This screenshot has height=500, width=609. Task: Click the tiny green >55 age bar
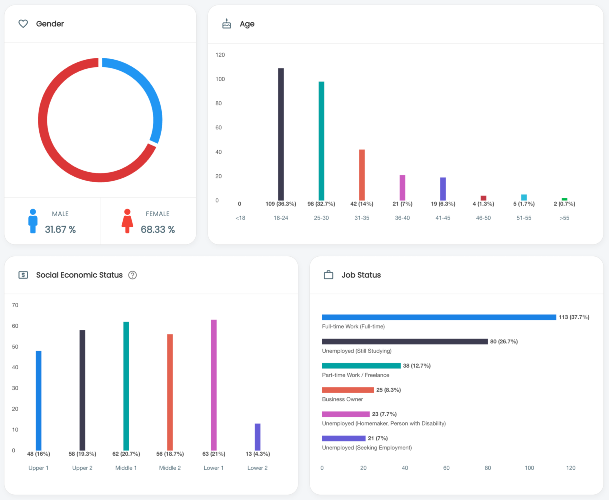tap(564, 199)
